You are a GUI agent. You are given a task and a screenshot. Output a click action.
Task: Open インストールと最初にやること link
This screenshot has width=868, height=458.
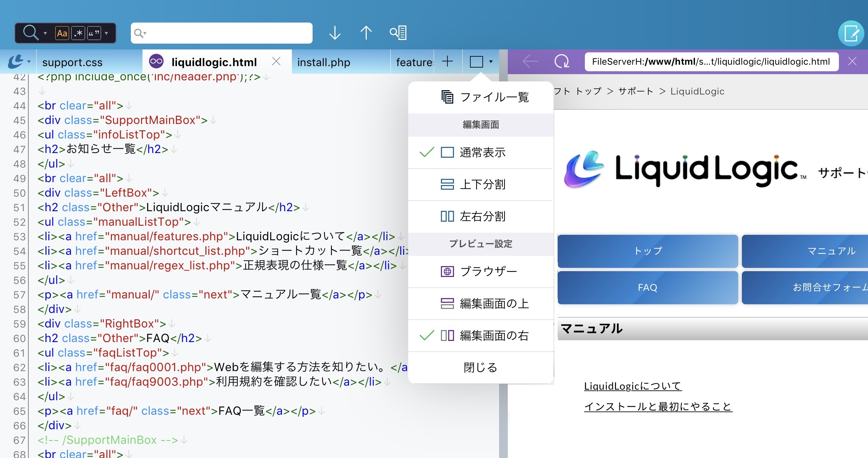(658, 406)
